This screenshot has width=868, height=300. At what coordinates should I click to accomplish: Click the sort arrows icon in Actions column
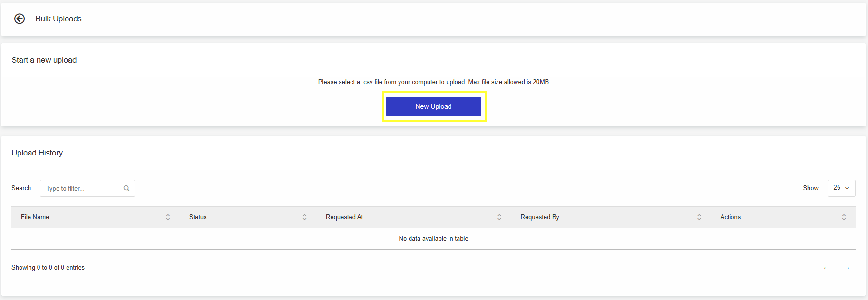(x=844, y=217)
